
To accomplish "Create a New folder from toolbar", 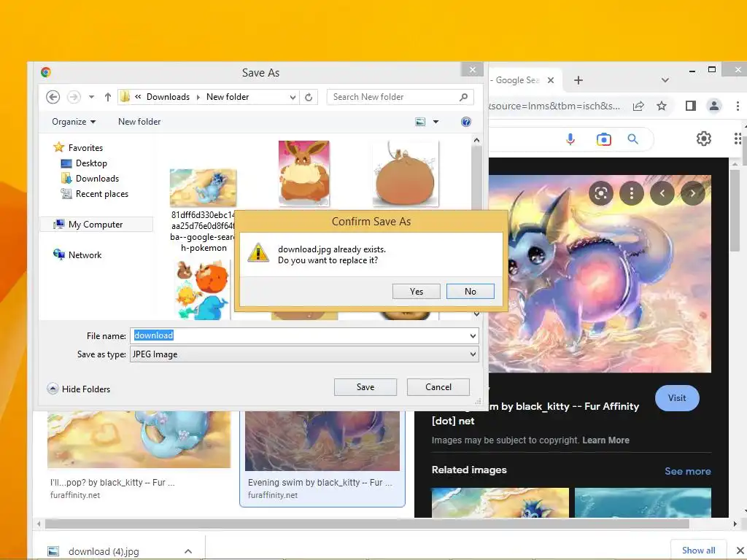I will click(139, 122).
